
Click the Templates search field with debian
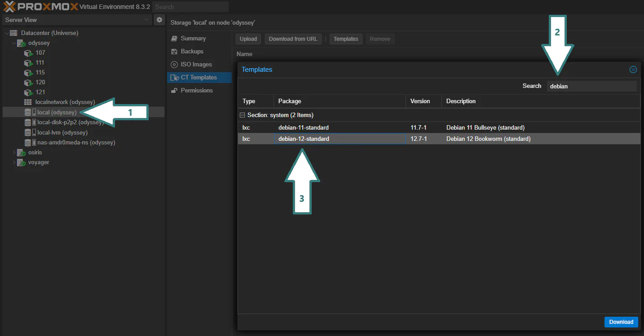(591, 86)
